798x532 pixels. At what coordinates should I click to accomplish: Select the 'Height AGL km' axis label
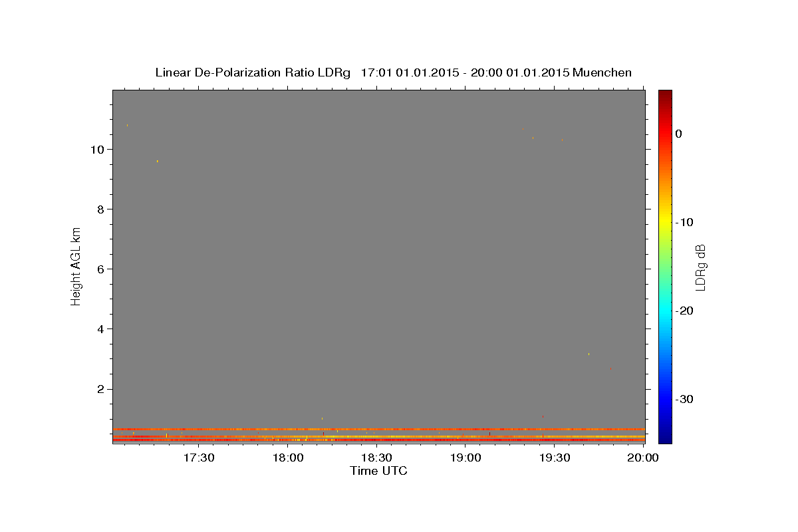point(76,265)
